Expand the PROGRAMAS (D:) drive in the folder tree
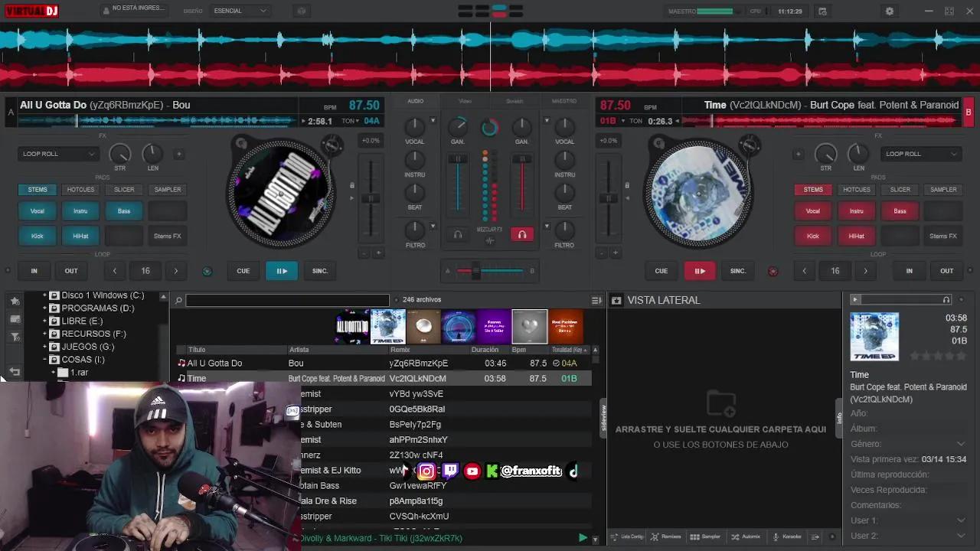Screen dimensions: 980x551 (x=44, y=308)
